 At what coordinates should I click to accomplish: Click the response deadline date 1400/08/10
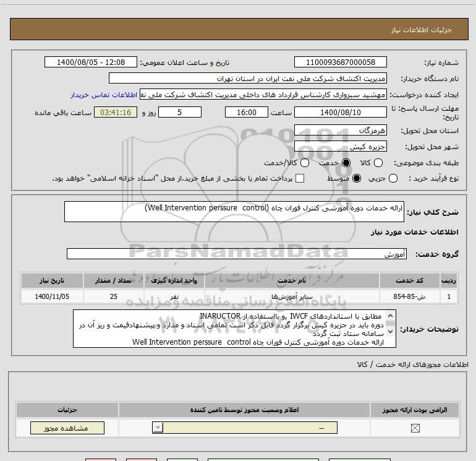click(340, 112)
